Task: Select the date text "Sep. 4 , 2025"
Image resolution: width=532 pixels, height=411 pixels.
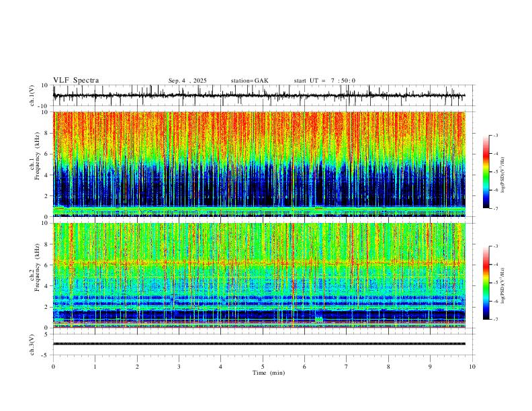Action: (x=187, y=81)
